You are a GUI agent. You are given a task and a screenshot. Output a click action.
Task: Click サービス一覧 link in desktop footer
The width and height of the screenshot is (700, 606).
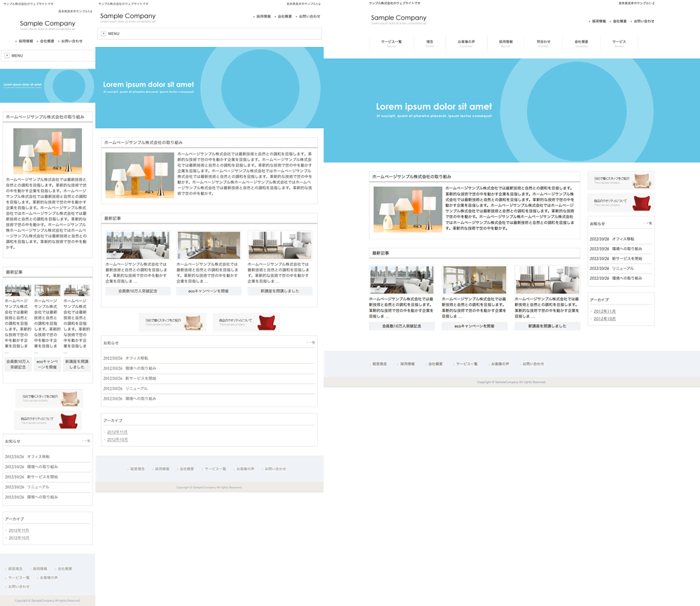tap(466, 364)
